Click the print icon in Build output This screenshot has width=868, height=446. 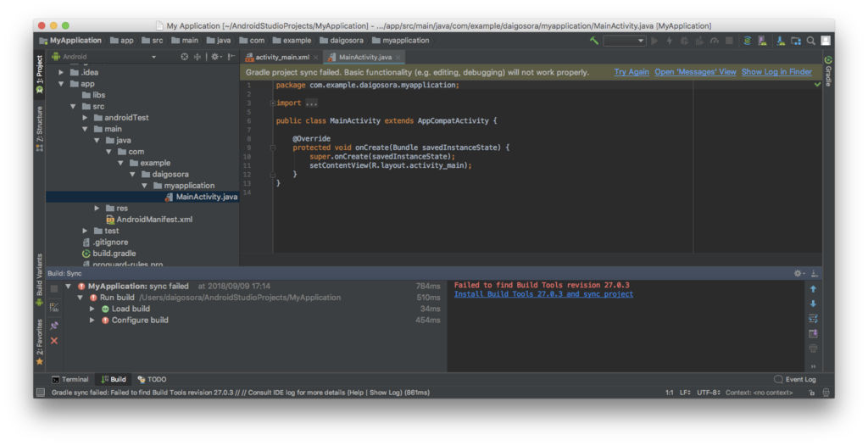coord(813,348)
